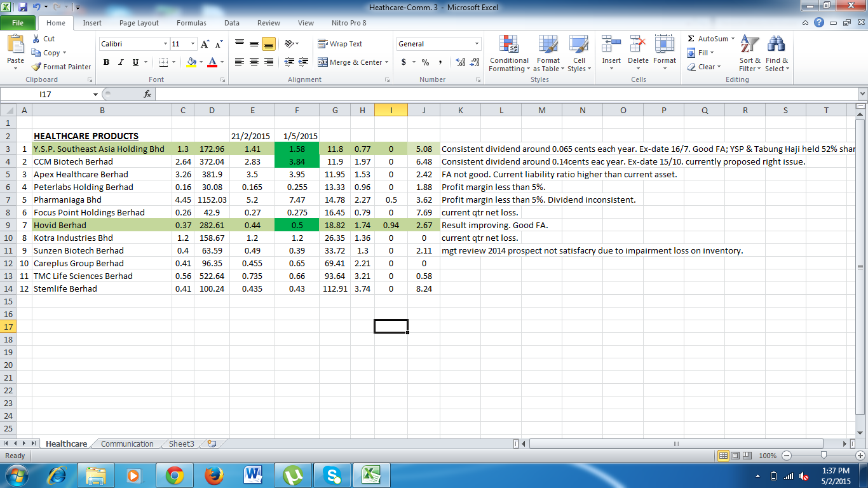Image resolution: width=868 pixels, height=488 pixels.
Task: Select cell B9 Hovid Berhad
Action: pyautogui.click(x=102, y=225)
